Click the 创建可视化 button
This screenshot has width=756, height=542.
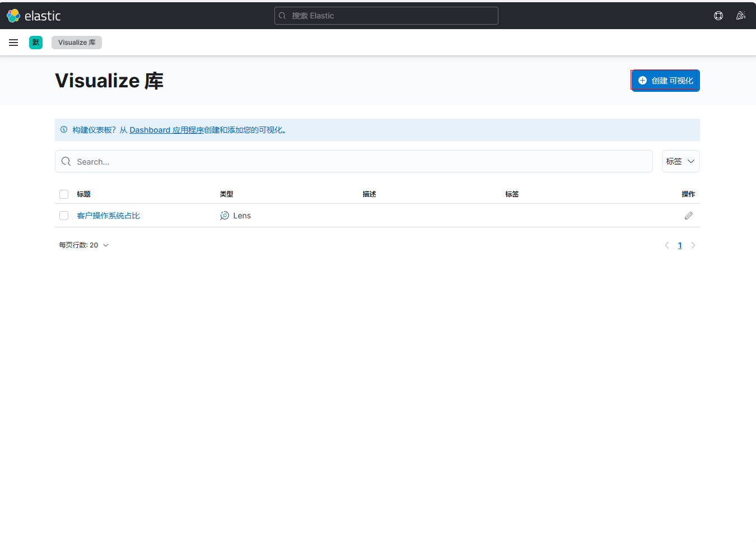click(665, 81)
